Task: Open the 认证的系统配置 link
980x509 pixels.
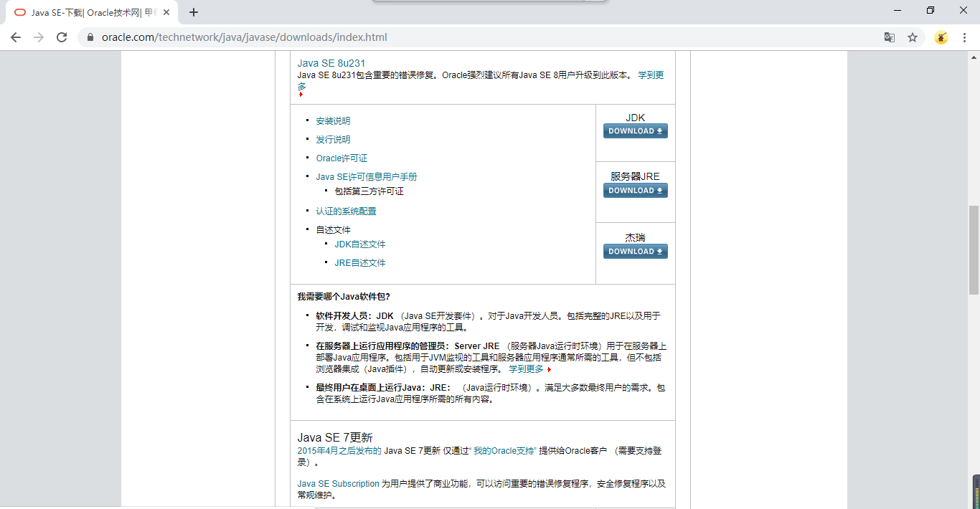Action: [x=346, y=211]
